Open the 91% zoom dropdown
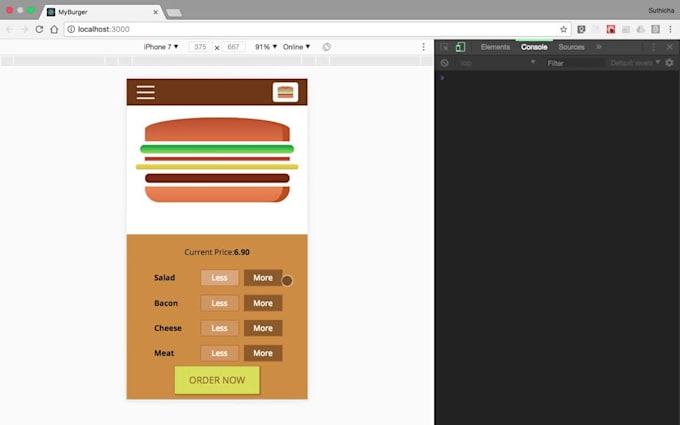680x425 pixels. click(265, 47)
